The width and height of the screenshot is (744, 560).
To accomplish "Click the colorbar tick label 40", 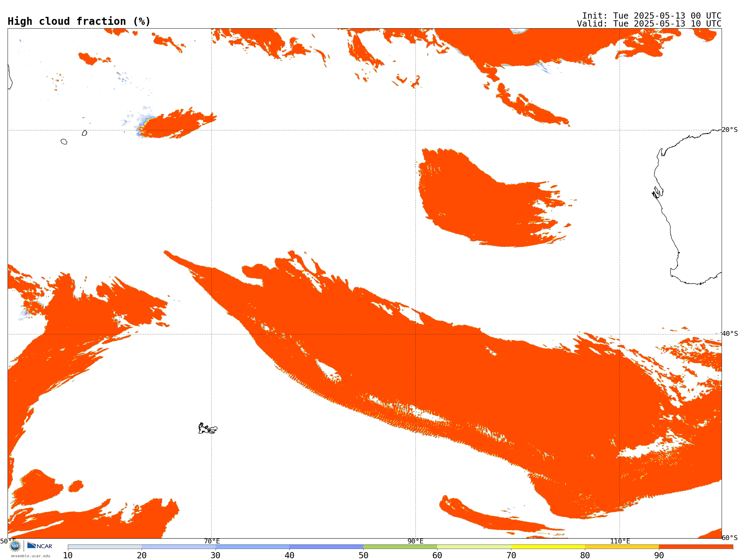I will click(289, 556).
